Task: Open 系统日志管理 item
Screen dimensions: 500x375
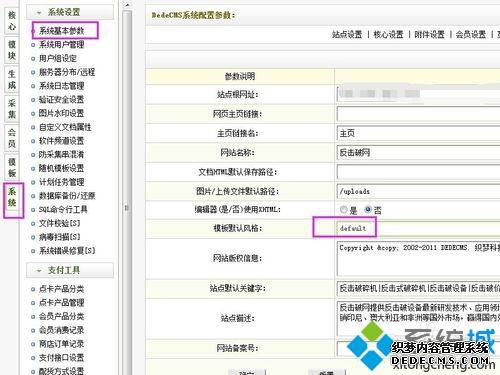Action: click(x=62, y=86)
